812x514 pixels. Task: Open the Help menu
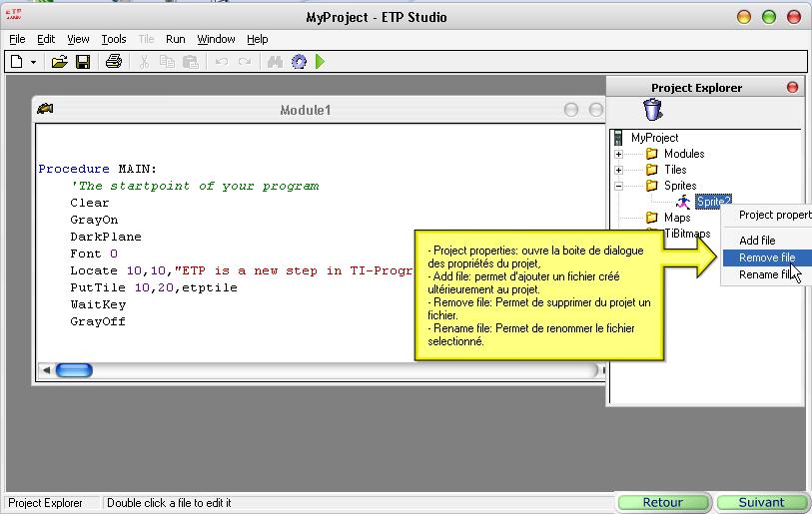point(258,39)
